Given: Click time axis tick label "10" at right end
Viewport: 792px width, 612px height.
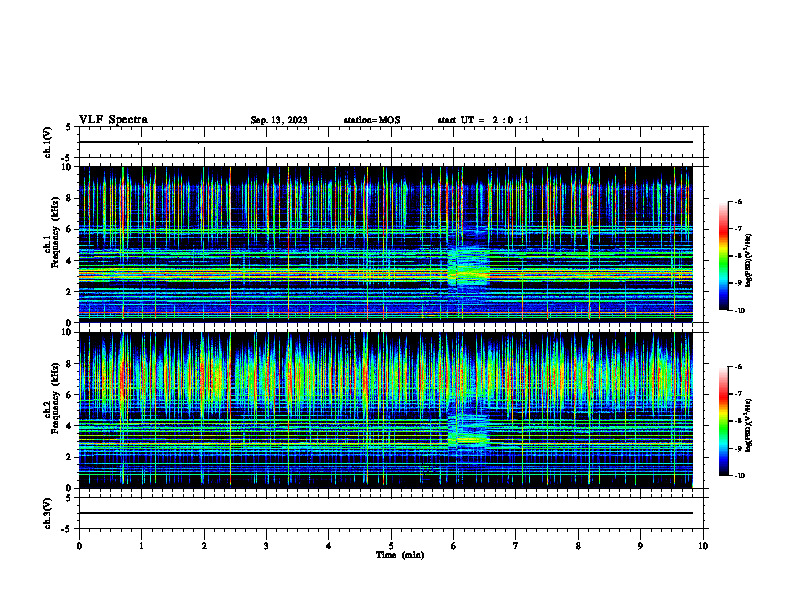Looking at the screenshot, I should click(x=703, y=546).
